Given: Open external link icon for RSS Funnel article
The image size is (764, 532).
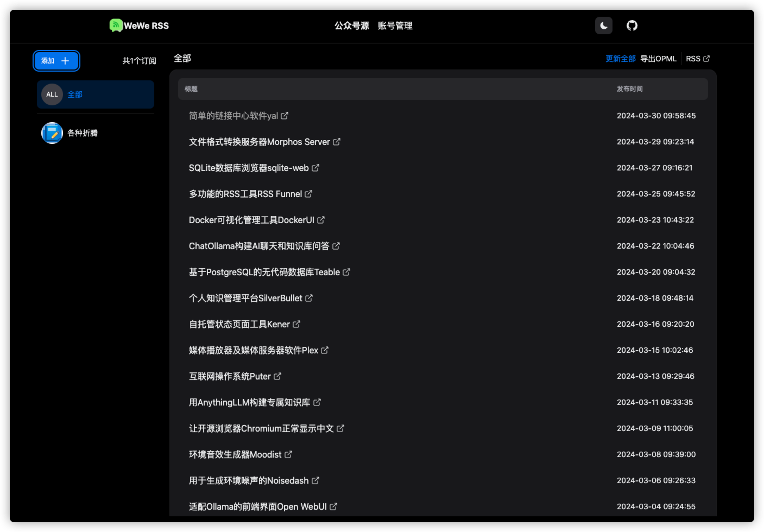Looking at the screenshot, I should (x=308, y=194).
